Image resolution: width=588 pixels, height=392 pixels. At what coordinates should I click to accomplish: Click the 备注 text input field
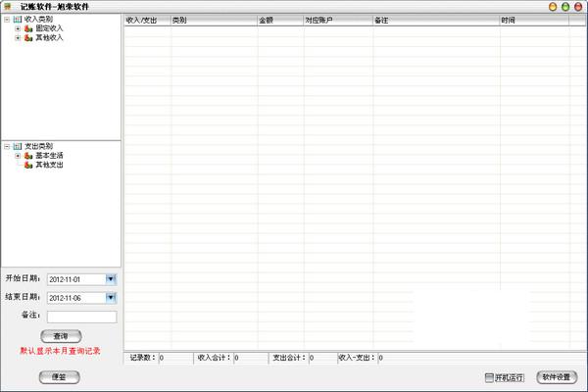pos(81,317)
